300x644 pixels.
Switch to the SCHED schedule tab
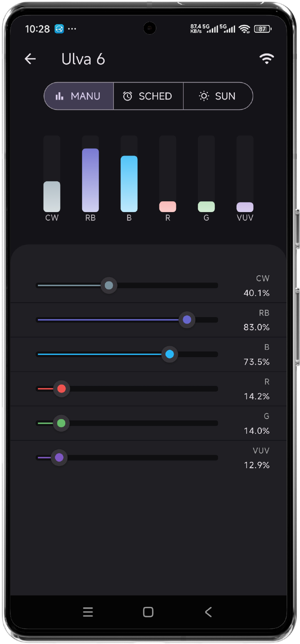[148, 96]
